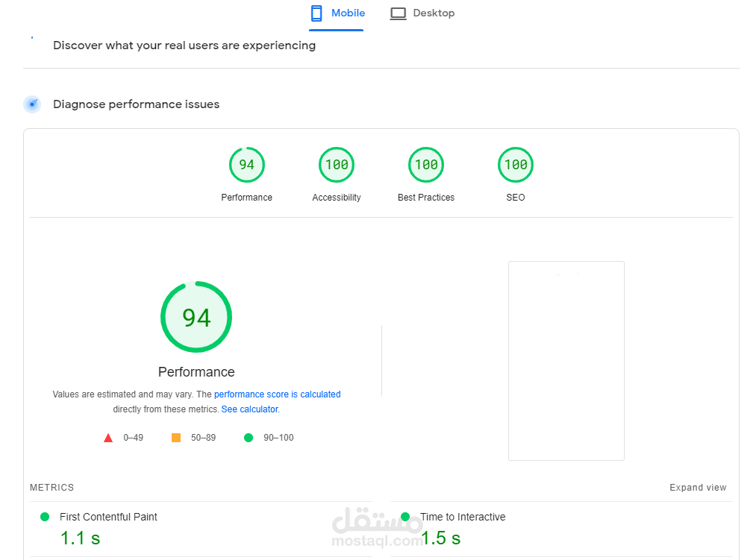This screenshot has height=560, width=756.
Task: Open the "performance score is calculated" link
Action: tap(277, 394)
